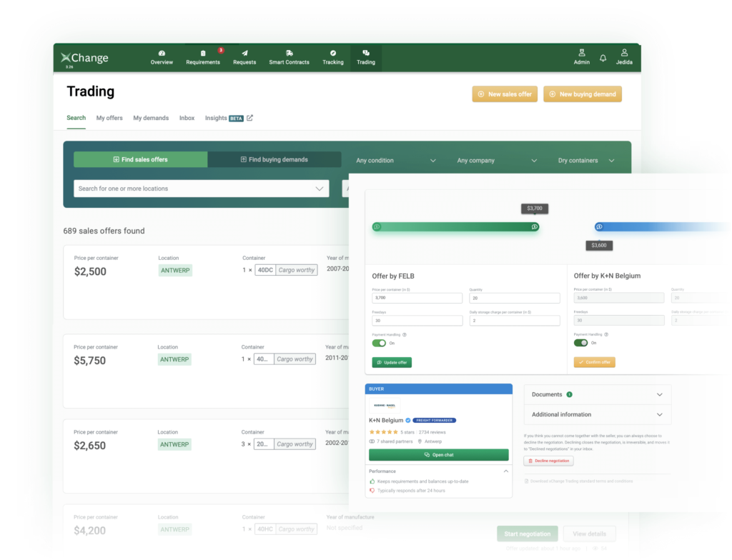
Task: Select Find buying demands mode
Action: [x=274, y=159]
